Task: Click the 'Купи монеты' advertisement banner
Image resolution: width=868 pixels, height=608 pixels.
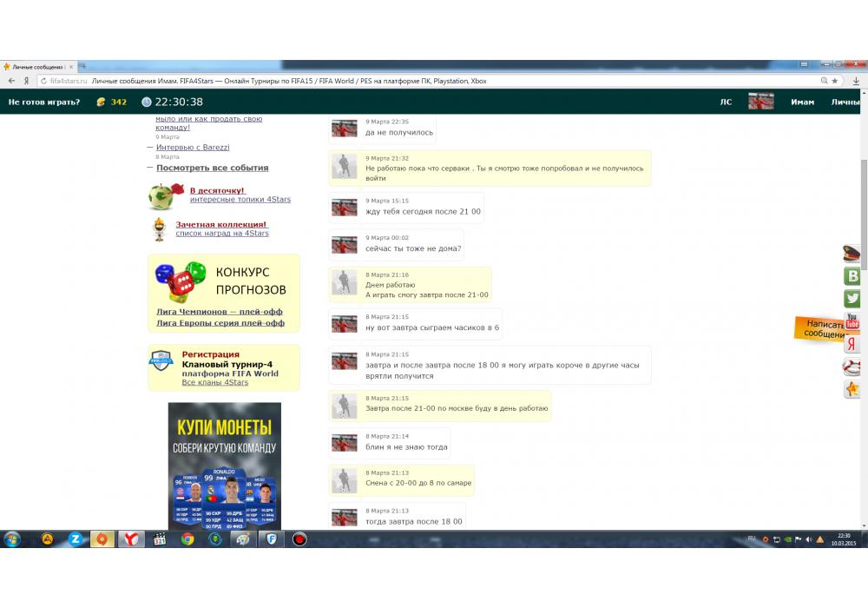Action: (x=225, y=465)
